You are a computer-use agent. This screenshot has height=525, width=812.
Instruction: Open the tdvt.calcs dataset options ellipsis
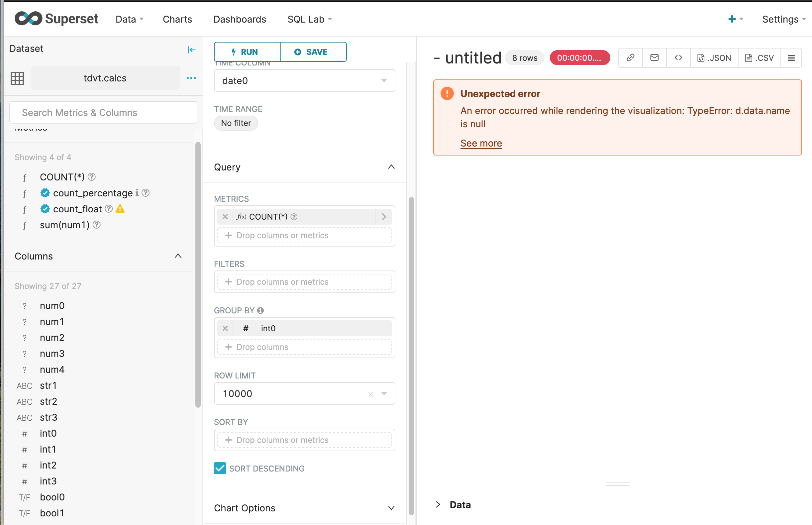click(x=191, y=78)
